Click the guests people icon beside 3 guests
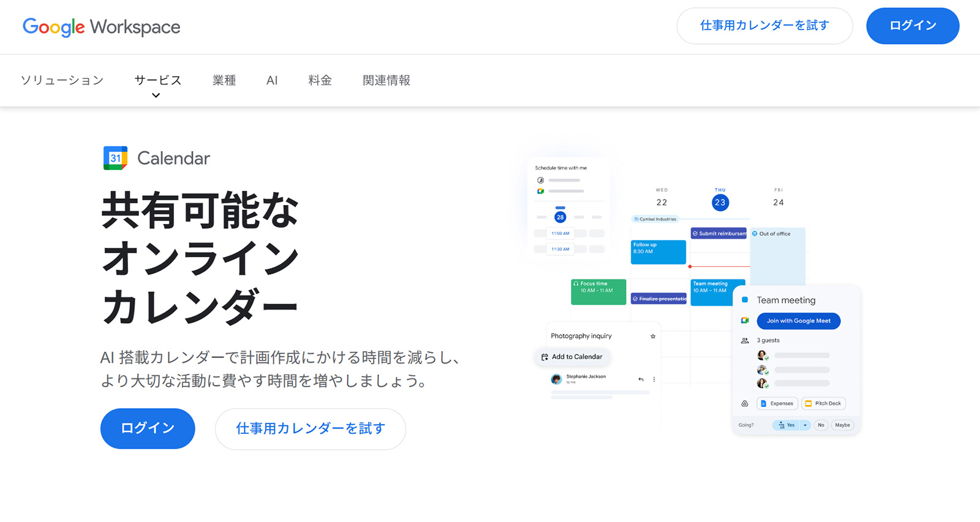The image size is (980, 522). pos(745,340)
